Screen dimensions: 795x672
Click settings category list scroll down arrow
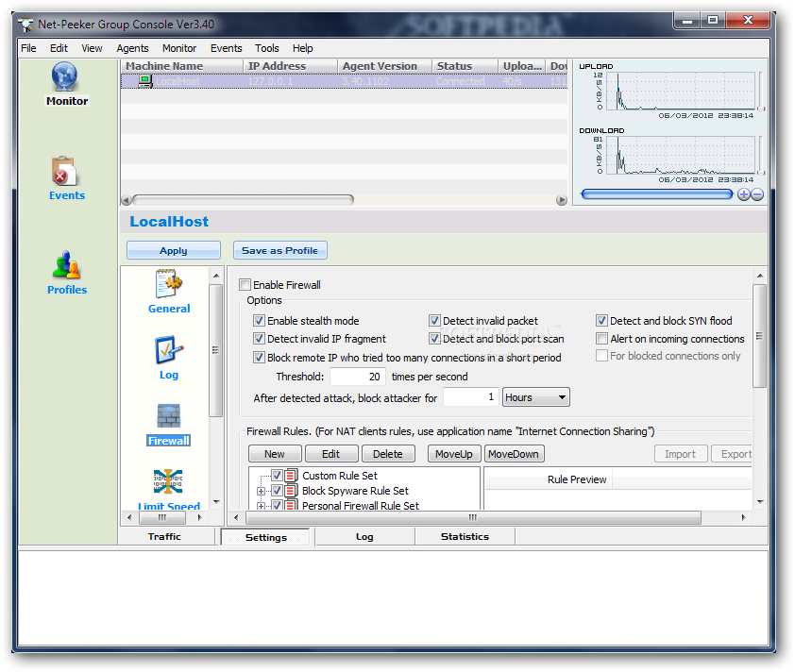coord(216,502)
